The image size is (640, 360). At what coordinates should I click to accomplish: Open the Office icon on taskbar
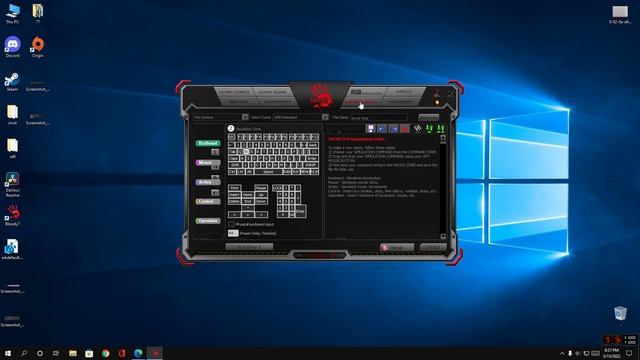(122, 353)
